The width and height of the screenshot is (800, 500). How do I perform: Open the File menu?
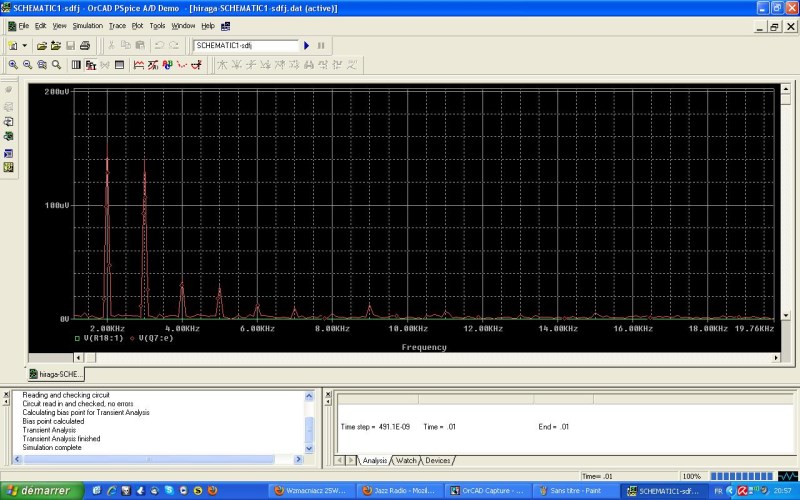(23, 26)
